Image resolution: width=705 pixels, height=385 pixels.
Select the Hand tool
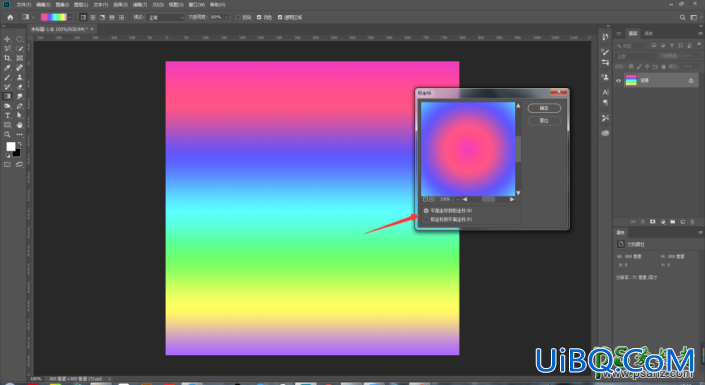[19, 125]
